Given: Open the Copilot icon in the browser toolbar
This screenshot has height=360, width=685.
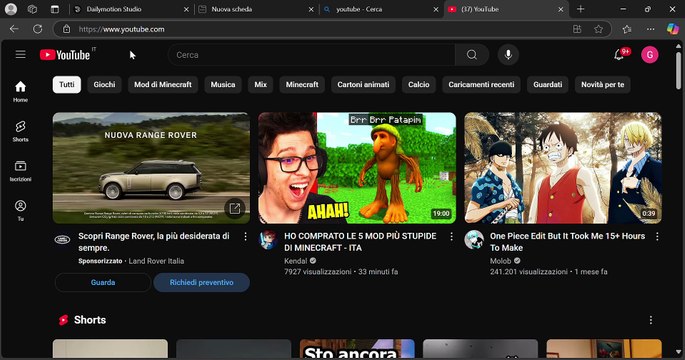Looking at the screenshot, I should pos(673,29).
